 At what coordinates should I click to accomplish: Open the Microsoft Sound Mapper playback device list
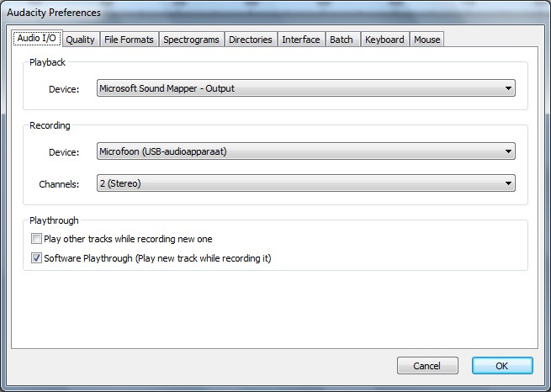tap(306, 88)
